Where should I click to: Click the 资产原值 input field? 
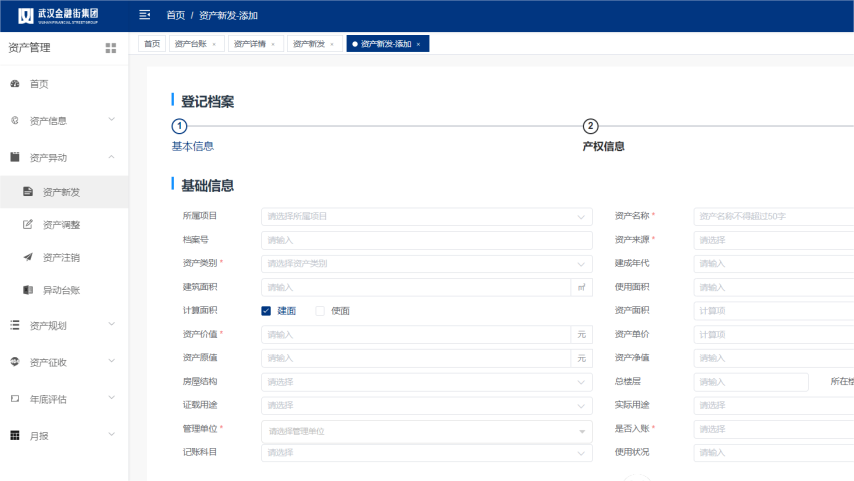tap(416, 358)
